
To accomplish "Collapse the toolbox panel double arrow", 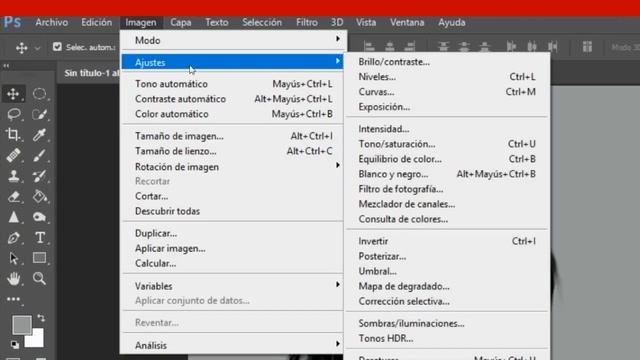I will [x=6, y=65].
